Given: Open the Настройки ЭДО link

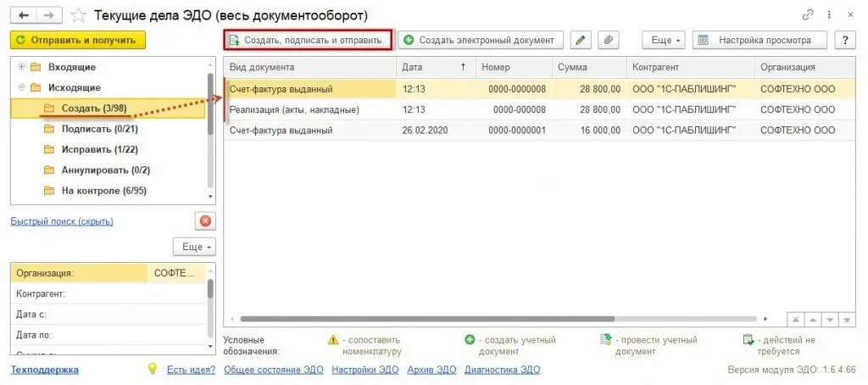Looking at the screenshot, I should (364, 370).
